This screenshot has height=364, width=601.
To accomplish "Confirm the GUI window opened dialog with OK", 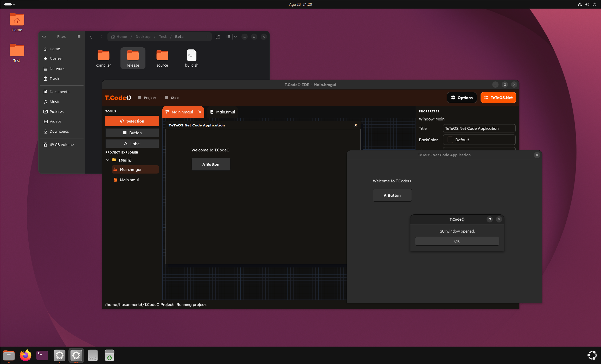I will tap(457, 241).
